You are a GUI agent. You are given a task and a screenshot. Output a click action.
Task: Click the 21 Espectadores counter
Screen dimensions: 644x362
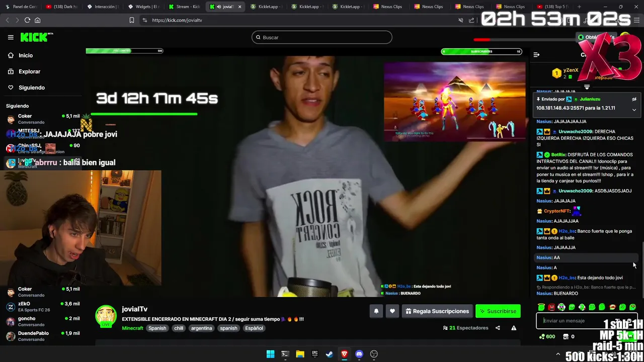[x=465, y=328]
